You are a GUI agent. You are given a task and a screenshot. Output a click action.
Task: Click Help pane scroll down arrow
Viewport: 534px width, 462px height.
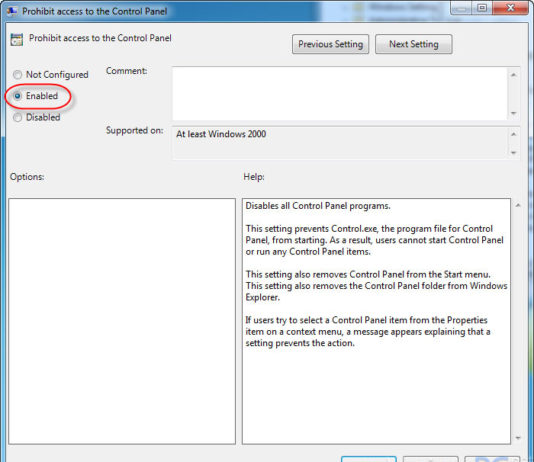(x=518, y=438)
